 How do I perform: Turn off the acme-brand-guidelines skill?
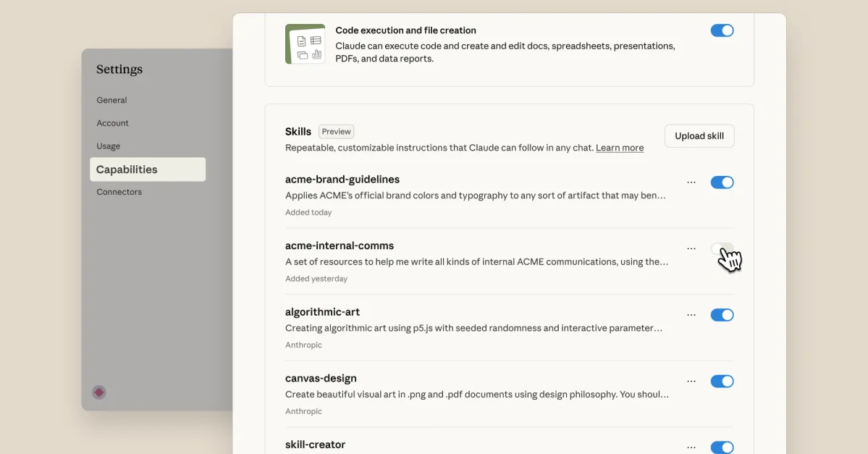point(722,182)
